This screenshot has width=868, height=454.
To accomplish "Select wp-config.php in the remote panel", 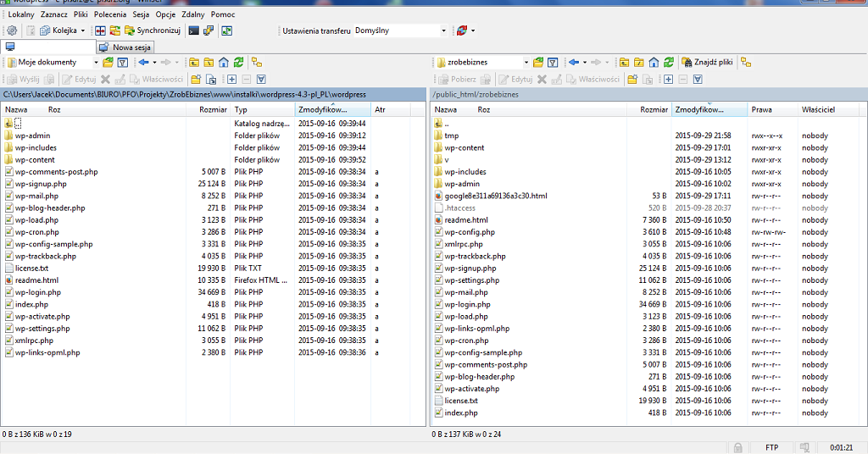I will [x=470, y=232].
